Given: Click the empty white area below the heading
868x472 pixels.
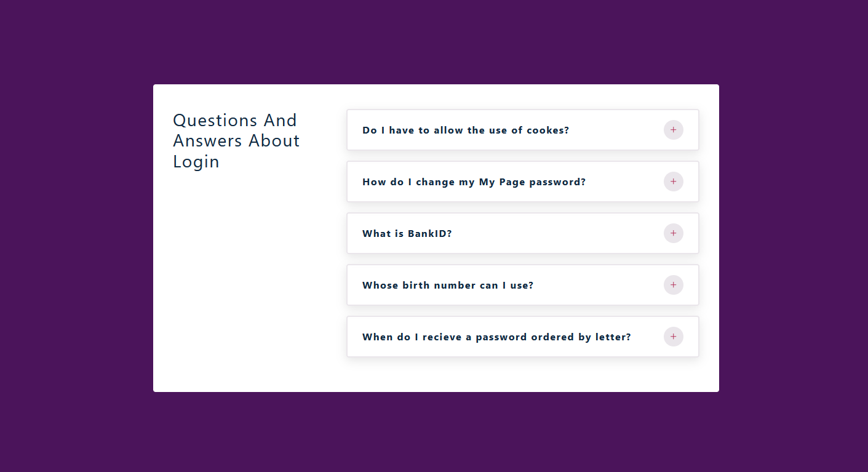Looking at the screenshot, I should click(x=246, y=277).
